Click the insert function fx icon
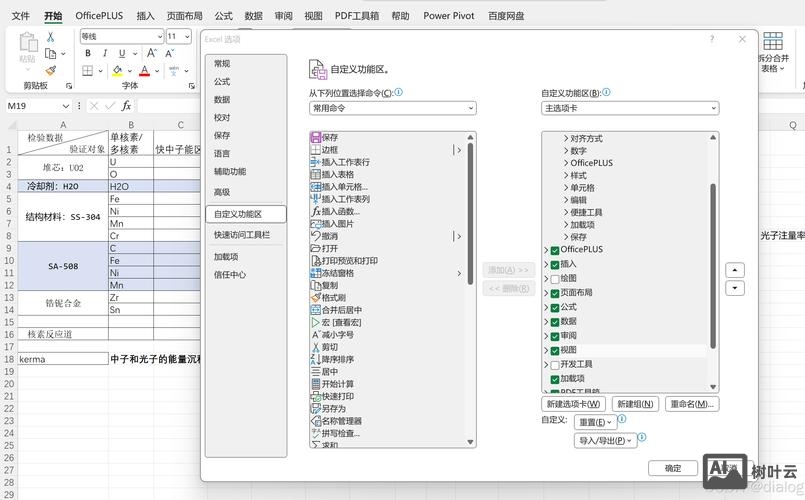This screenshot has width=805, height=500. [x=126, y=106]
